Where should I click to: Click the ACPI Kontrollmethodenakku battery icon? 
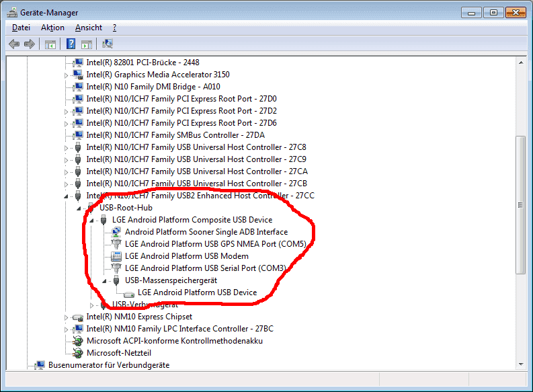point(78,341)
